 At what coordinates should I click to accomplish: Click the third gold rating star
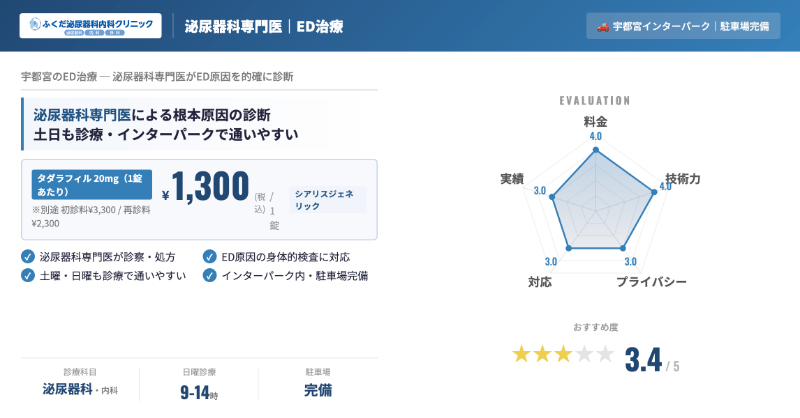click(563, 354)
